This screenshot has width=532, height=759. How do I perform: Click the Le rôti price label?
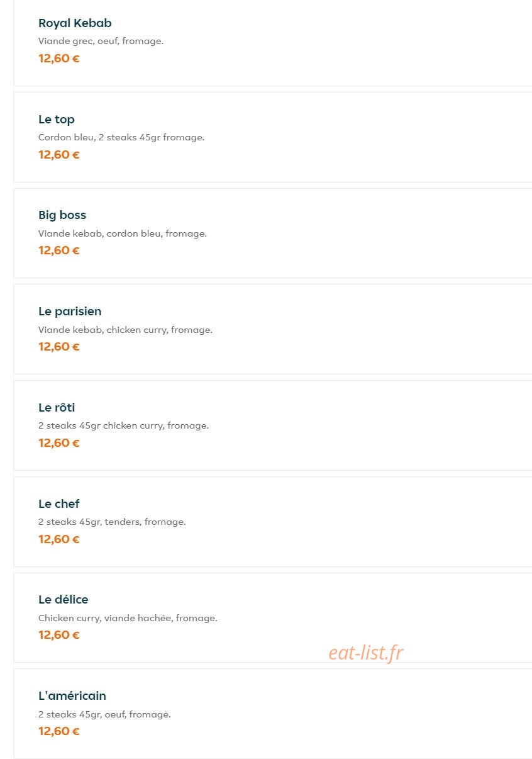(59, 443)
